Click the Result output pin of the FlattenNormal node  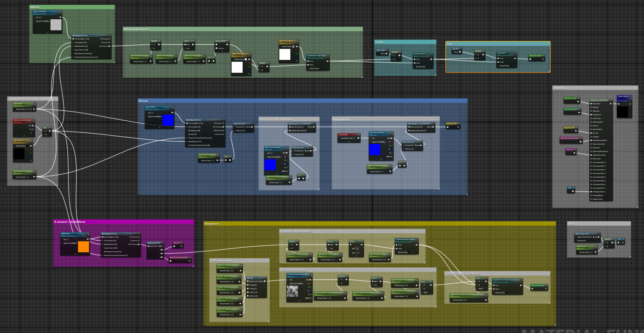(x=252, y=127)
